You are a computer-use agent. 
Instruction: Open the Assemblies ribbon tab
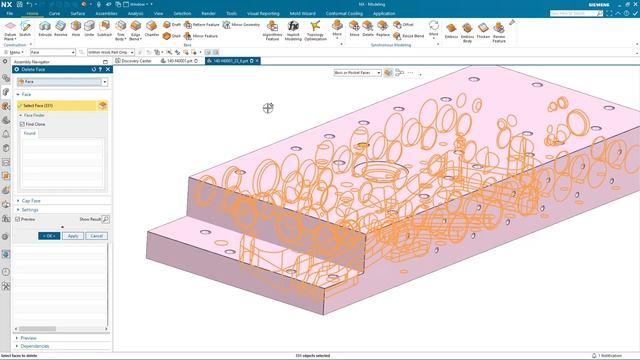click(x=106, y=13)
